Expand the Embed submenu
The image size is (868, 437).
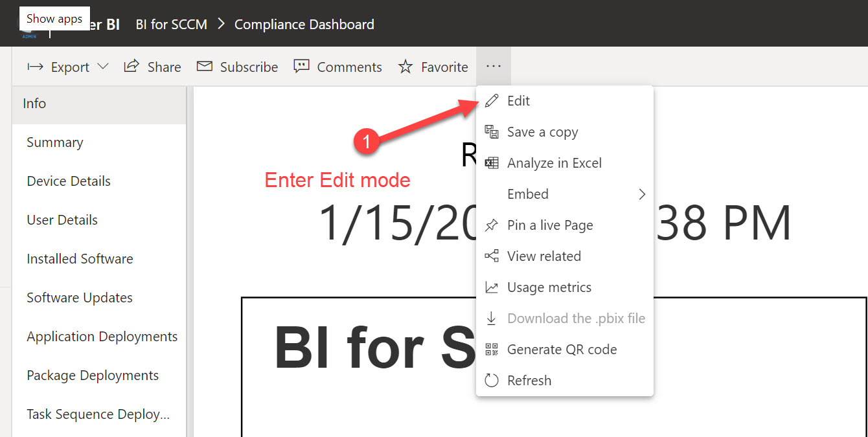point(641,194)
